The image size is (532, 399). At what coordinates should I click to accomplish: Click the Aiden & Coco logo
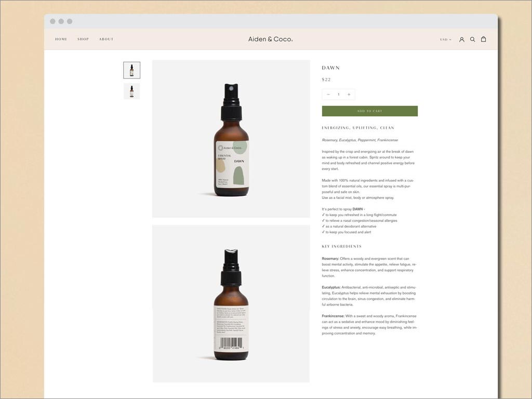[270, 39]
